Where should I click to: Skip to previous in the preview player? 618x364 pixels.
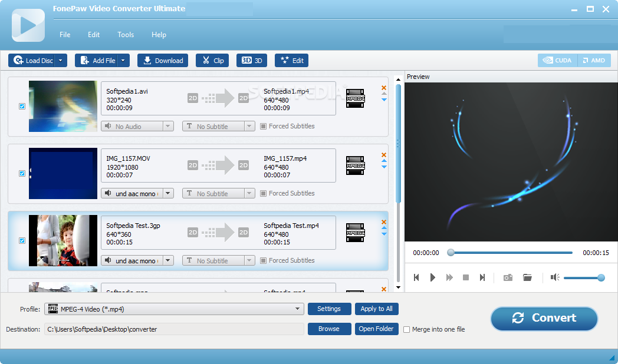(416, 277)
